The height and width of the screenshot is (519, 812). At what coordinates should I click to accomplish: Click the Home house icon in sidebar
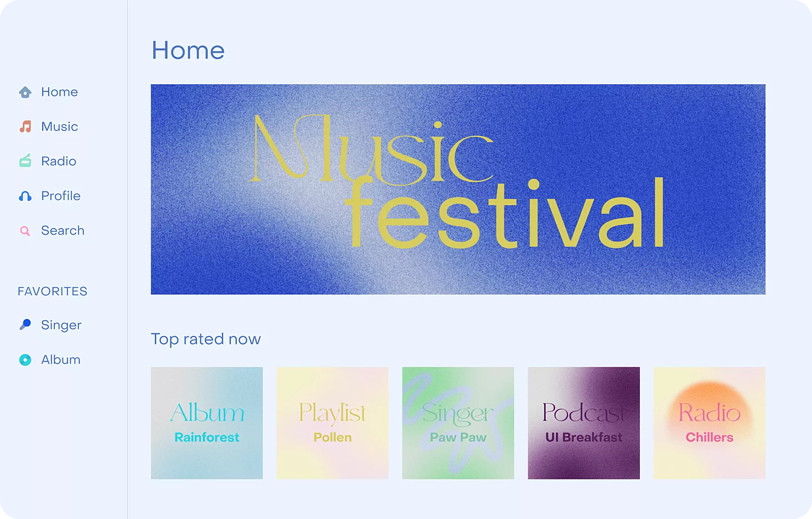pos(25,92)
